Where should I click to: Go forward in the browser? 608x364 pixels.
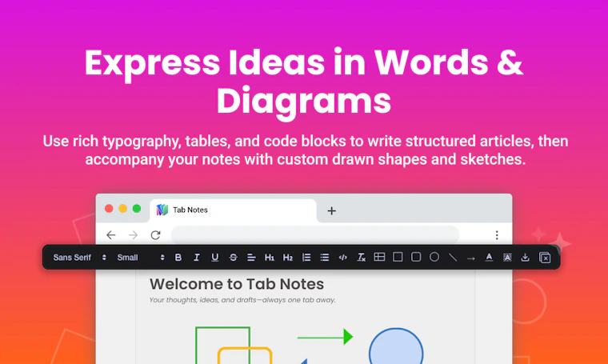pyautogui.click(x=134, y=235)
